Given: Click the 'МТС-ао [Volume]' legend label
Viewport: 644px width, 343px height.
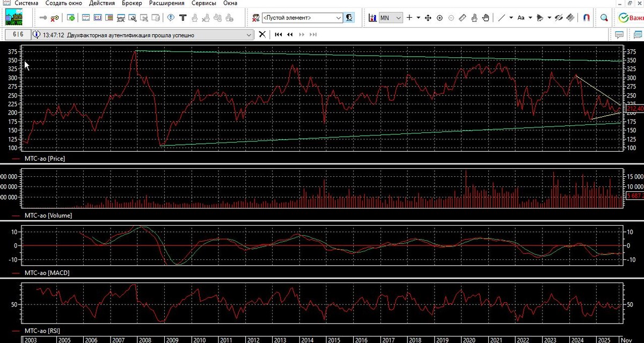Looking at the screenshot, I should [48, 215].
